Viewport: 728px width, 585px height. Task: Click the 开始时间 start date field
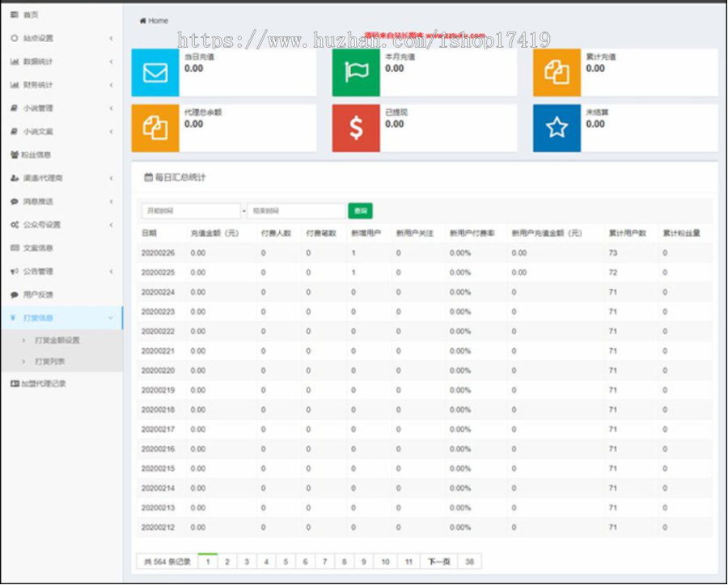[x=191, y=211]
